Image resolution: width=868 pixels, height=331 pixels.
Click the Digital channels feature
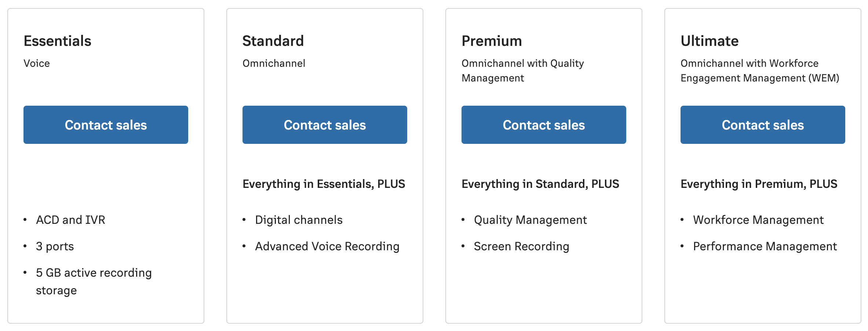(299, 220)
